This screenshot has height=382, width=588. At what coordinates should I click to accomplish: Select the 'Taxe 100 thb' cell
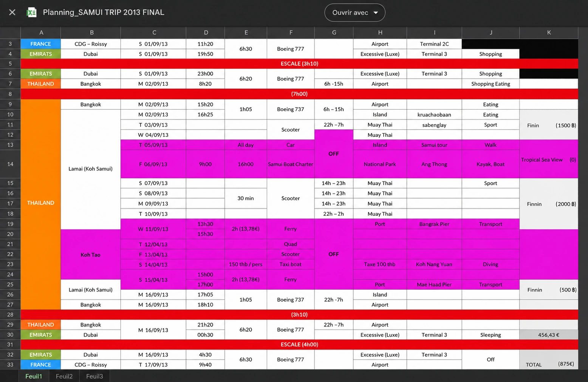tap(380, 264)
